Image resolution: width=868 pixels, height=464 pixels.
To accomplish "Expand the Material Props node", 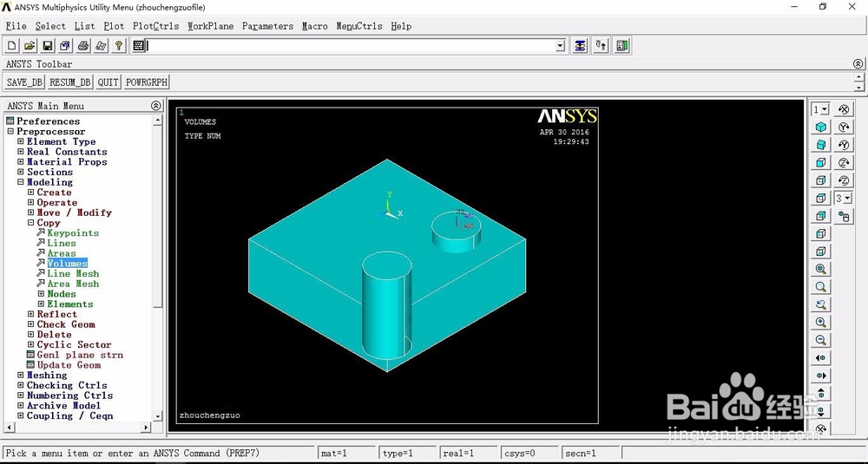I will pos(21,162).
